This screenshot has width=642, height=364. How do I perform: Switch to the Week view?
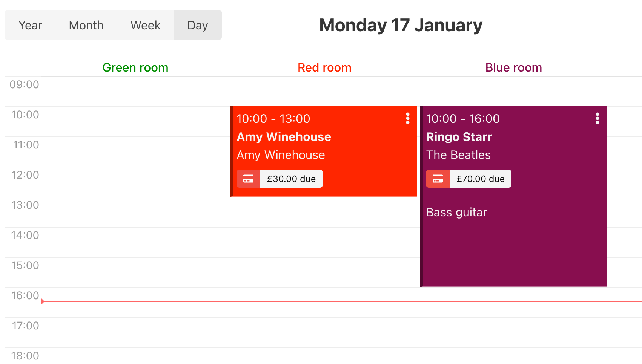tap(145, 25)
